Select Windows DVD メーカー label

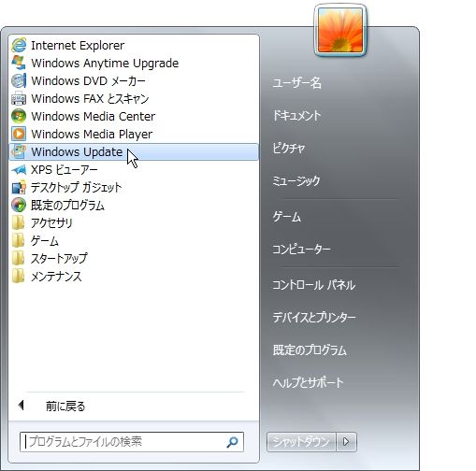pyautogui.click(x=88, y=81)
